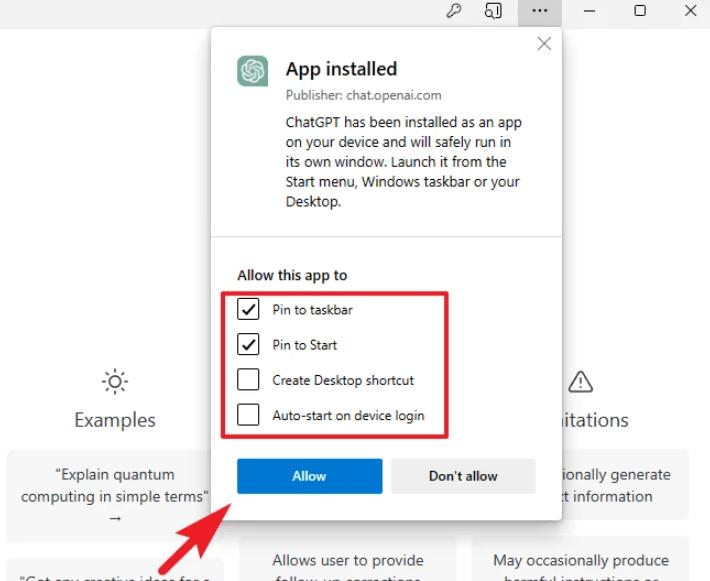The width and height of the screenshot is (710, 581).
Task: Uncheck the Pin to taskbar checkbox
Action: pos(248,309)
